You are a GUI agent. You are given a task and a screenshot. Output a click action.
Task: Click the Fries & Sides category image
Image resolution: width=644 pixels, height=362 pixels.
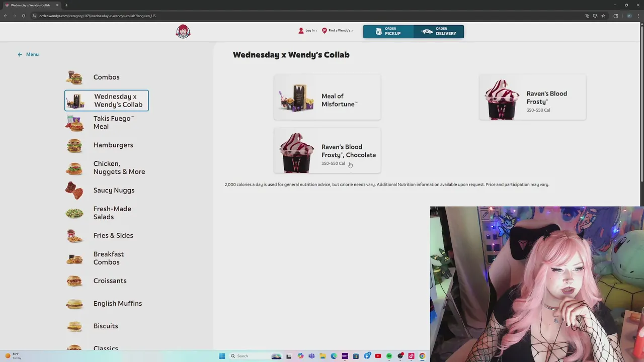[74, 236]
